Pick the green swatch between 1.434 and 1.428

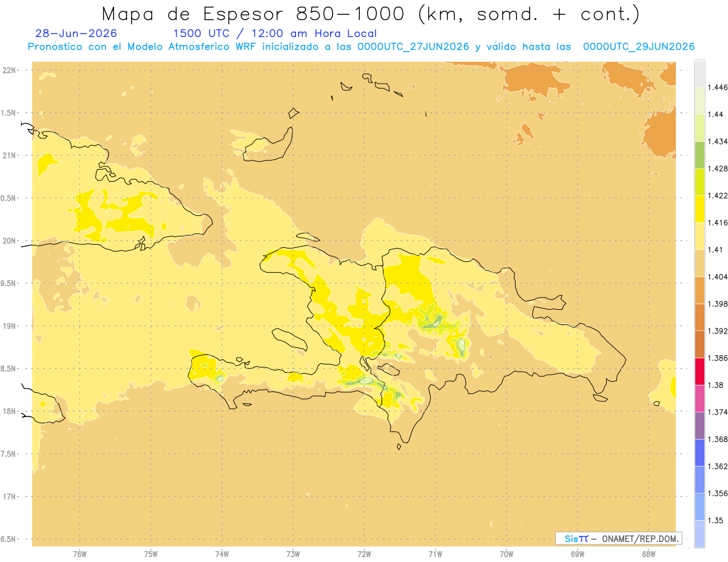[x=699, y=155]
